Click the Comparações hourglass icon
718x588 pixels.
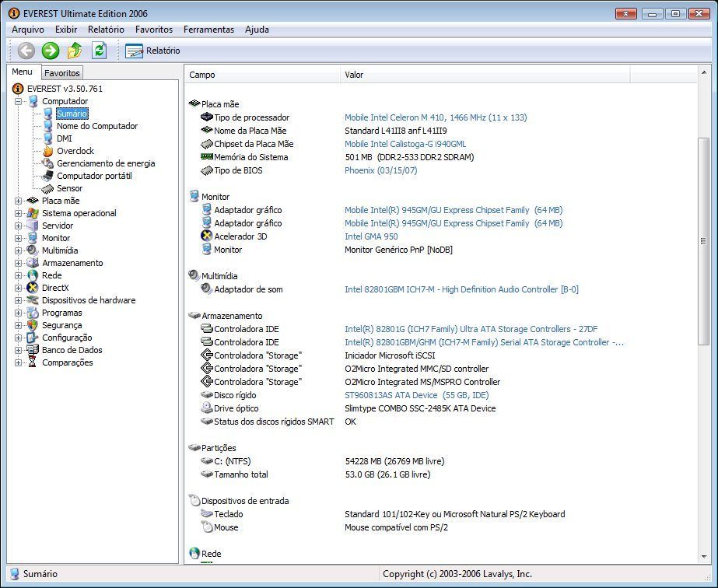(x=33, y=362)
